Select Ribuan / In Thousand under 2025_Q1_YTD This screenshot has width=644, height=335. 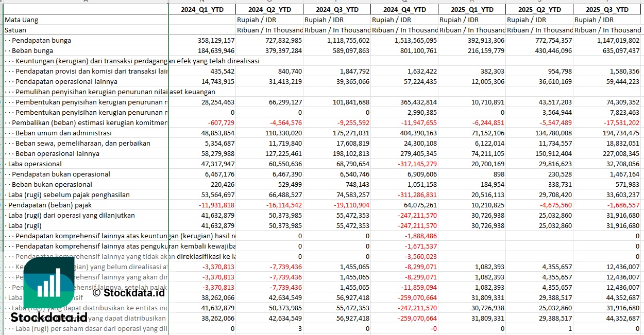point(472,30)
